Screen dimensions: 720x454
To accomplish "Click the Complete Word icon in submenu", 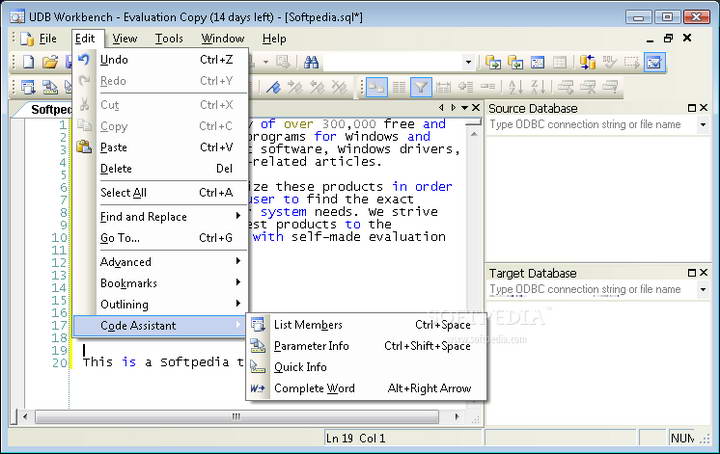I will point(258,388).
